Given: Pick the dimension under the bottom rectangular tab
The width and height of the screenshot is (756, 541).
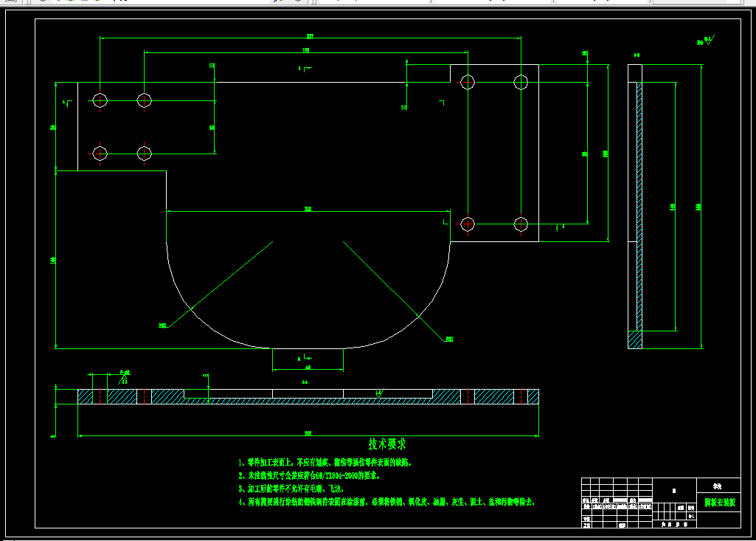Looking at the screenshot, I should pos(308,368).
